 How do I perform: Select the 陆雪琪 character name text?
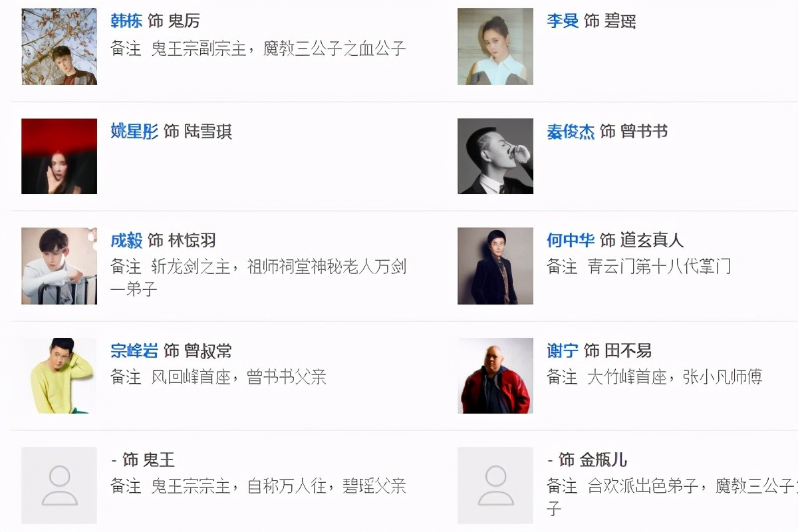pyautogui.click(x=207, y=132)
